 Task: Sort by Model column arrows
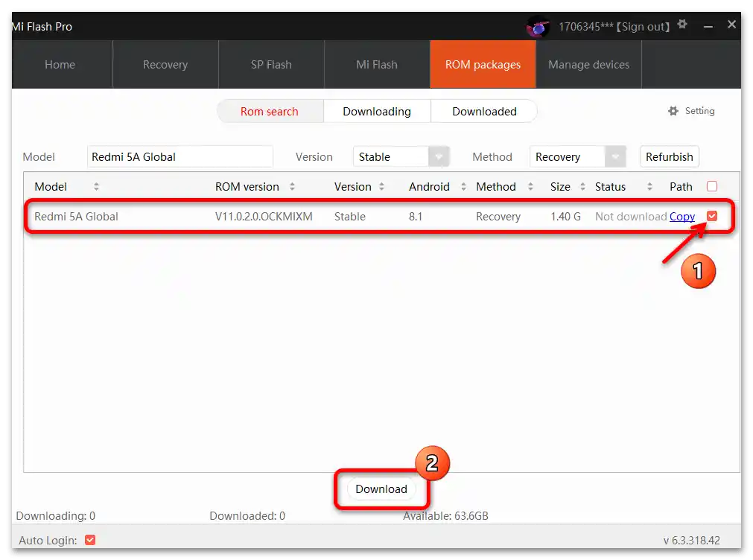pyautogui.click(x=97, y=187)
